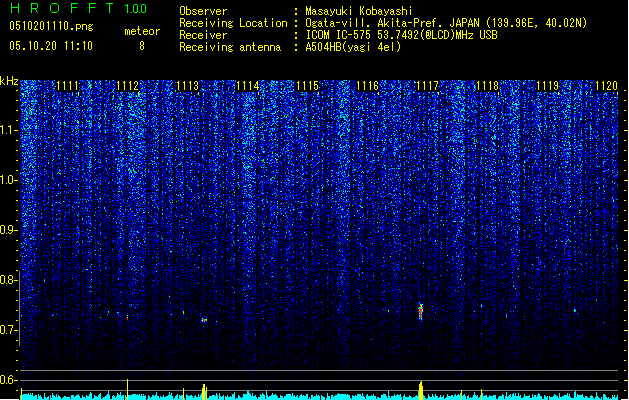The height and width of the screenshot is (400, 629).
Task: Select the filename 0510201110.png
Action: pyautogui.click(x=51, y=26)
